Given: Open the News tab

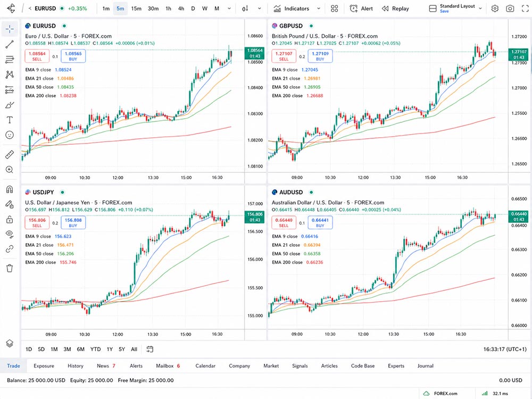Looking at the screenshot, I should (x=106, y=366).
